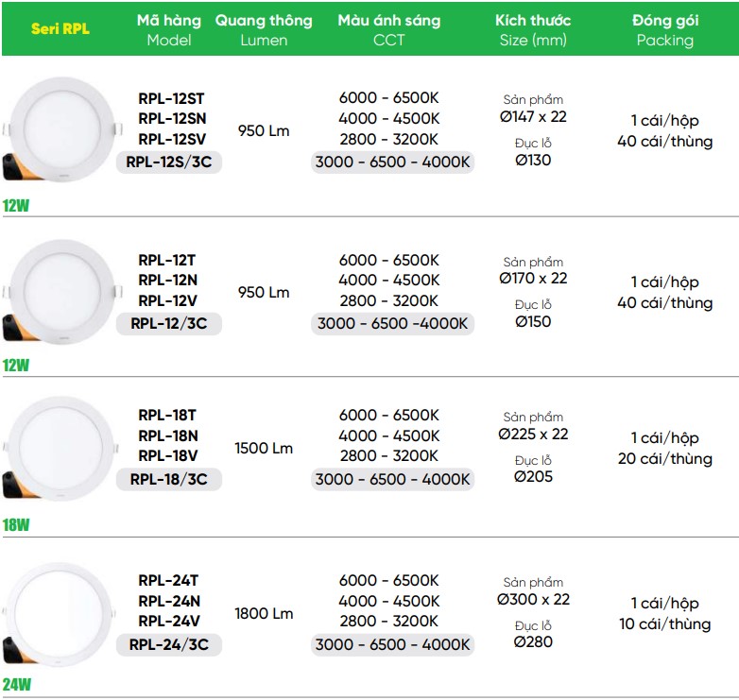739x700 pixels.
Task: Click the Đóng gói Packing header
Action: tap(665, 29)
